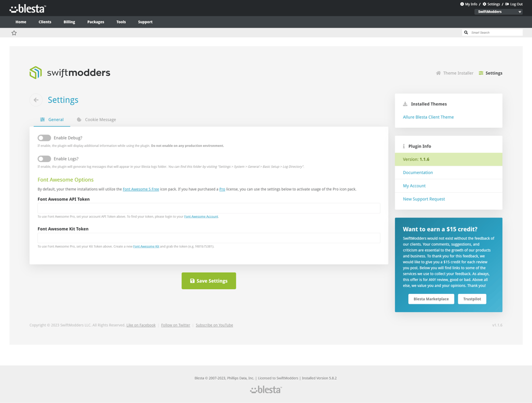
Task: Switch to the Cookie Message tab
Action: pyautogui.click(x=96, y=119)
